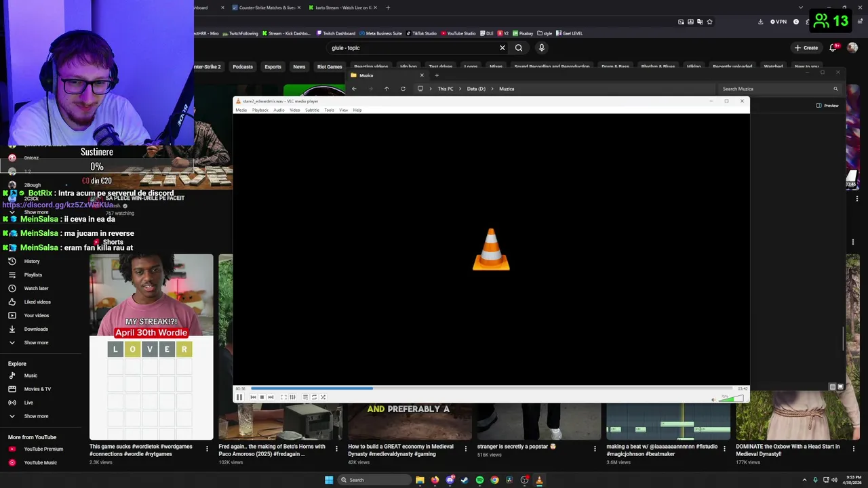Clear the YouTube search box text

coord(502,48)
